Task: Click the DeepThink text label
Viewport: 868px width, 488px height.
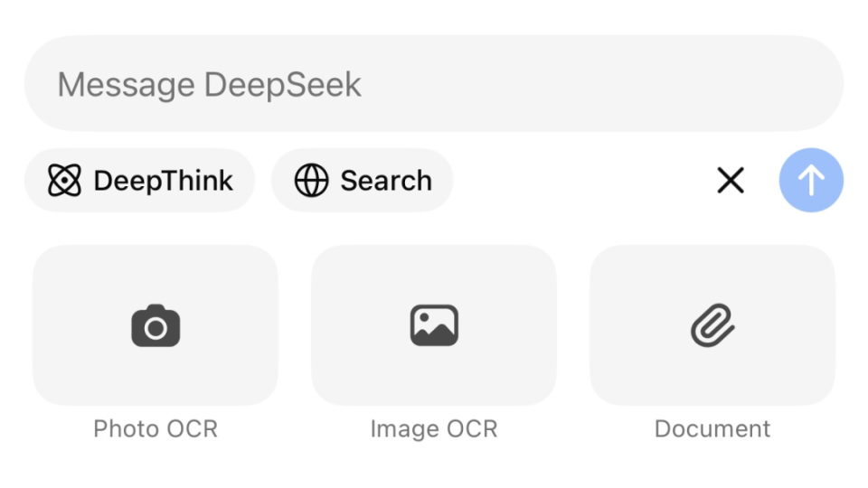Action: coord(164,181)
